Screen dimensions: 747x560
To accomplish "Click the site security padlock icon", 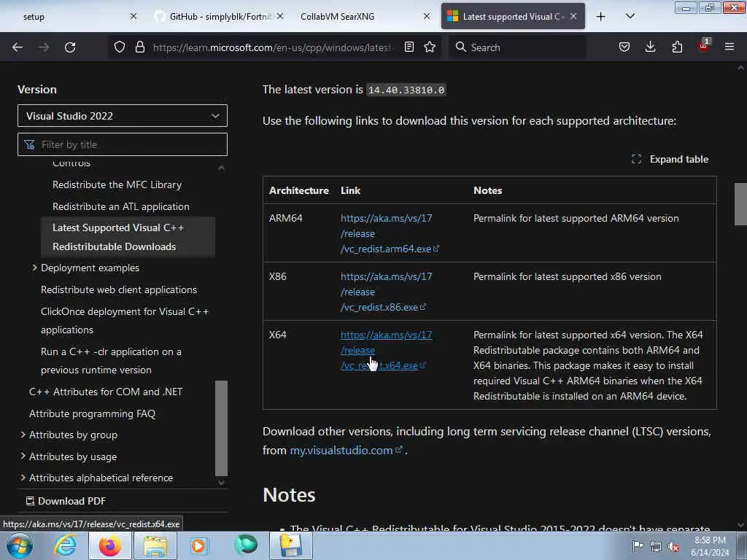I will [139, 47].
